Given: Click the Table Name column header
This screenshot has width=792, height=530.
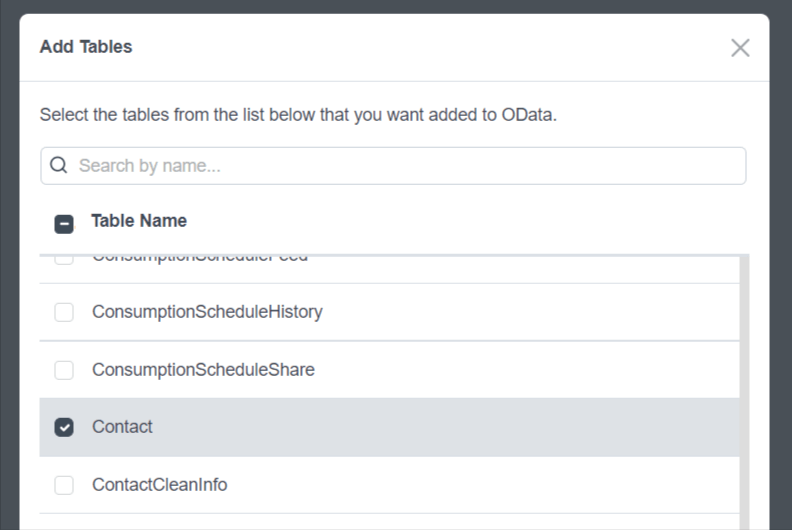Looking at the screenshot, I should (139, 221).
